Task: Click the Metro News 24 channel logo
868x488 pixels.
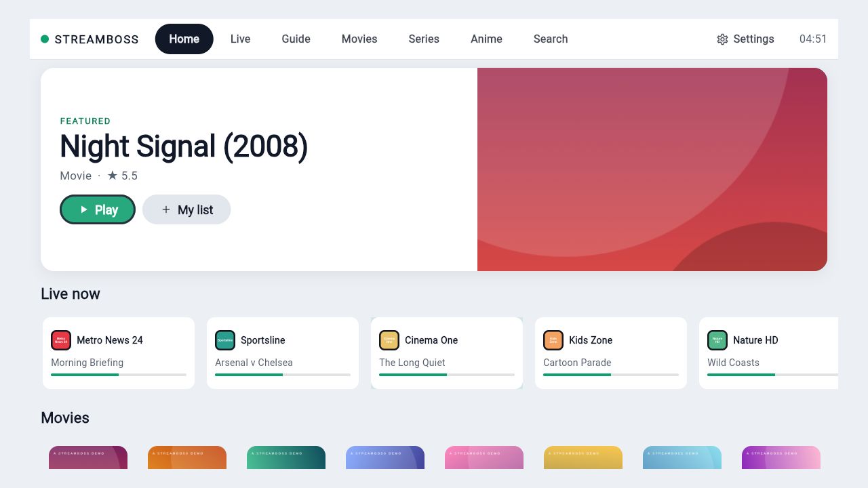Action: (61, 340)
